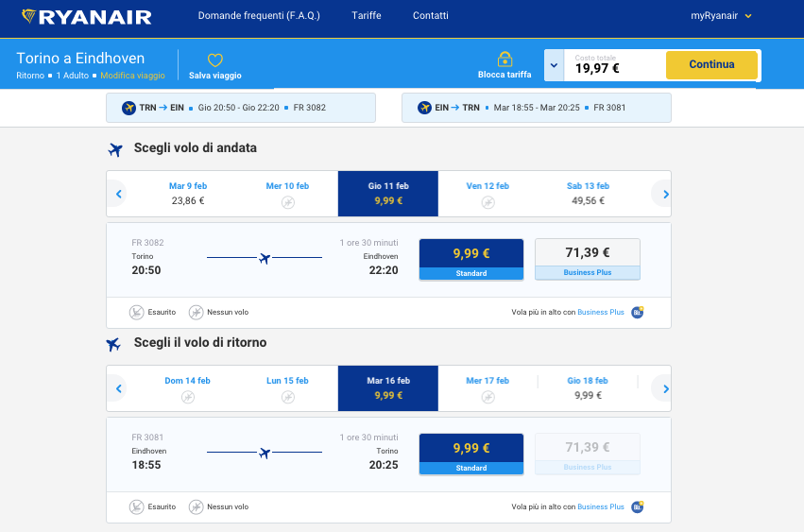Click return Business Plus text link
The image size is (804, 532).
pyautogui.click(x=601, y=506)
